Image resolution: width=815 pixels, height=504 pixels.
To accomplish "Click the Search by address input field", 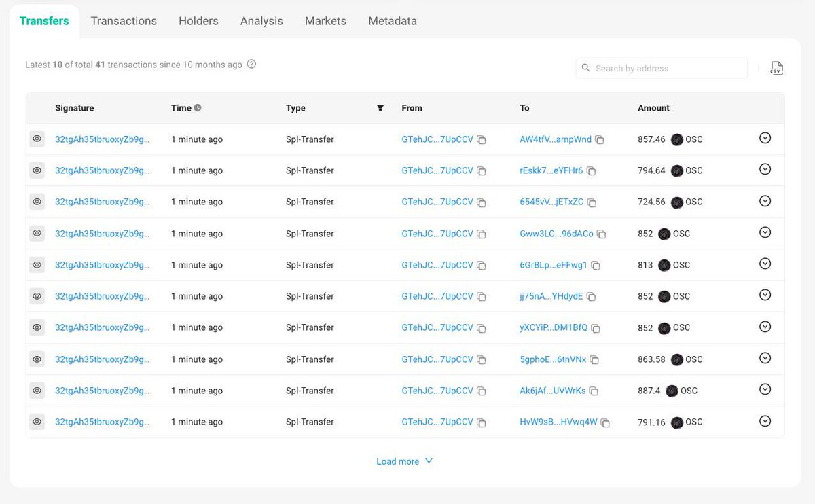I will pos(661,68).
